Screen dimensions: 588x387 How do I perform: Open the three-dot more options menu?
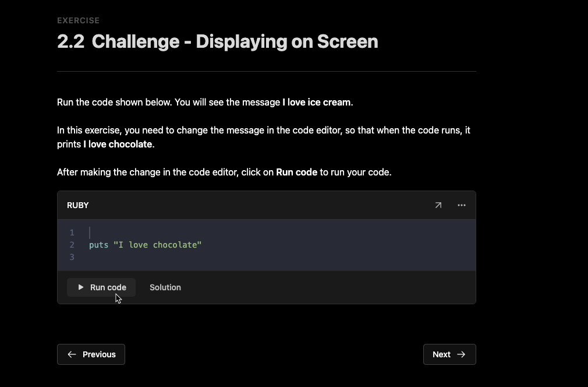pos(462,205)
